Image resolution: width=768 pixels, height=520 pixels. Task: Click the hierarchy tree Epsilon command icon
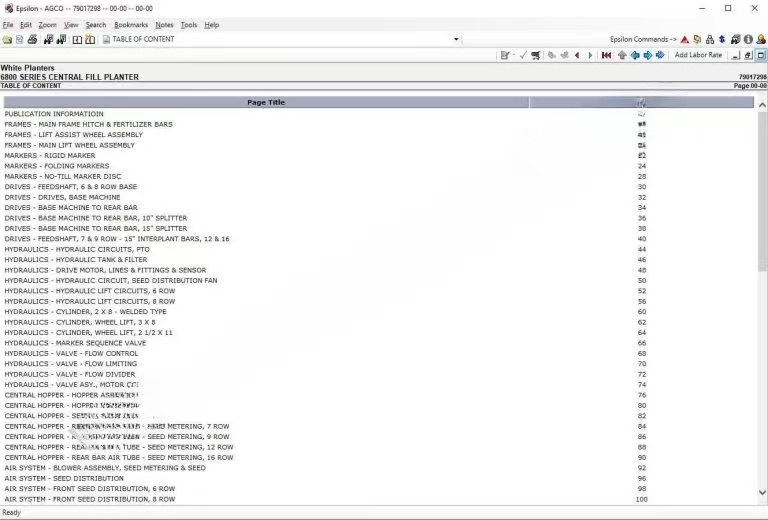pos(710,40)
